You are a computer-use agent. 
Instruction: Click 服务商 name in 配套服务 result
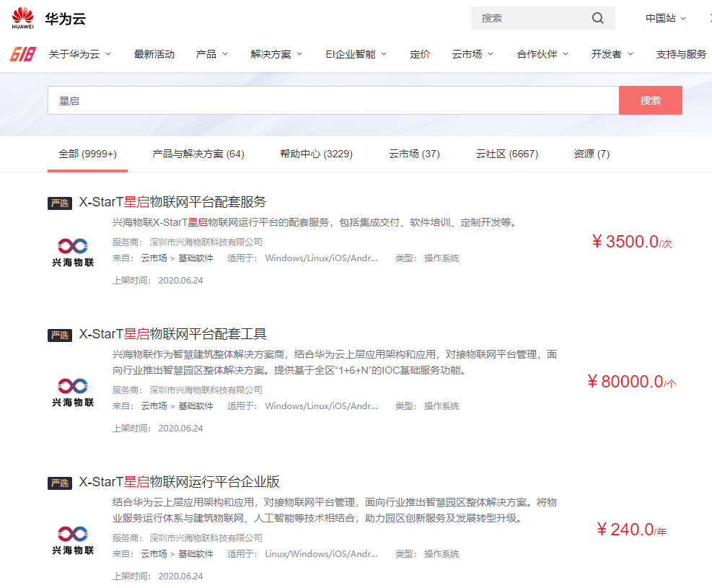point(206,242)
